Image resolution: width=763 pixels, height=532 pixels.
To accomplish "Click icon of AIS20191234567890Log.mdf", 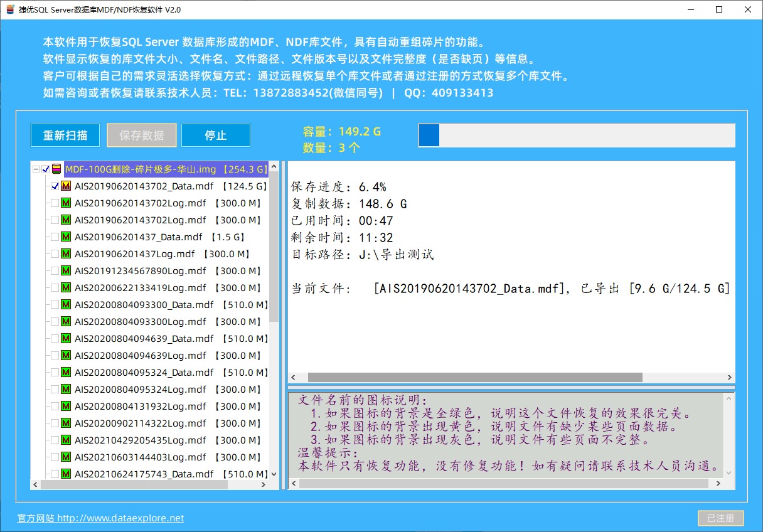I will click(65, 271).
